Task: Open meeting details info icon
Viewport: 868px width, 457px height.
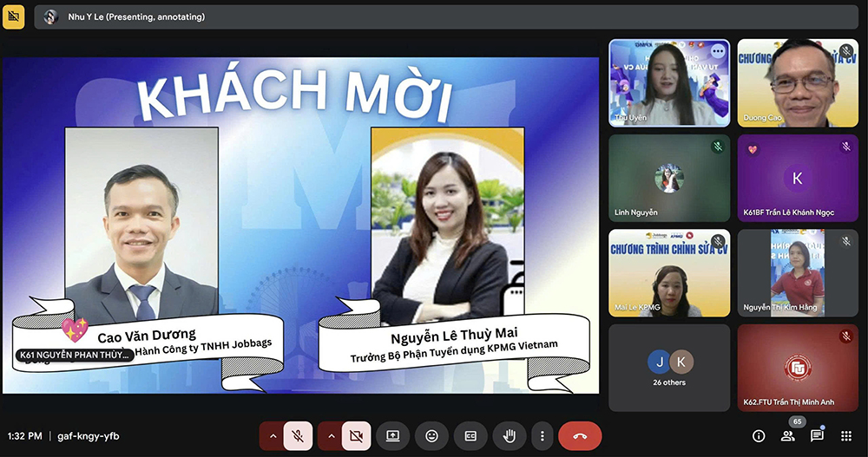Action: pyautogui.click(x=759, y=436)
